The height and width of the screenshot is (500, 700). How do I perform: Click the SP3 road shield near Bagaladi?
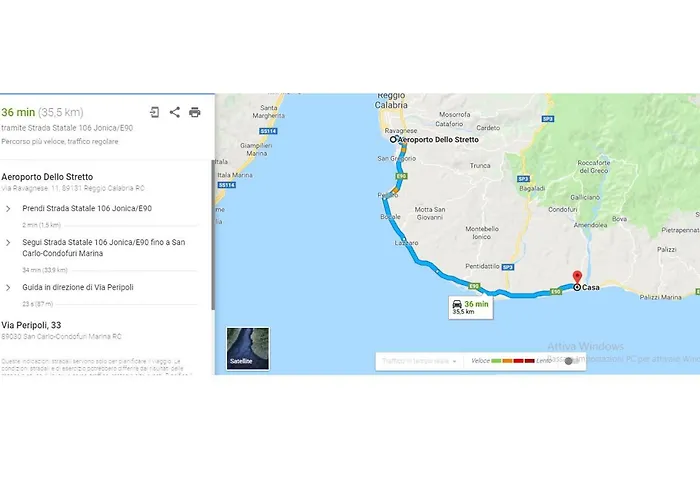pos(523,179)
